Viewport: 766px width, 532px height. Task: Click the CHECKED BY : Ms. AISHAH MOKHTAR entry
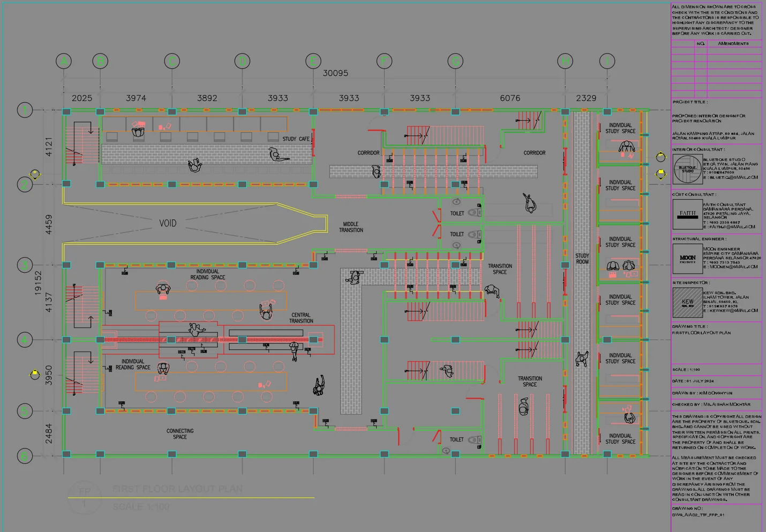coord(711,404)
